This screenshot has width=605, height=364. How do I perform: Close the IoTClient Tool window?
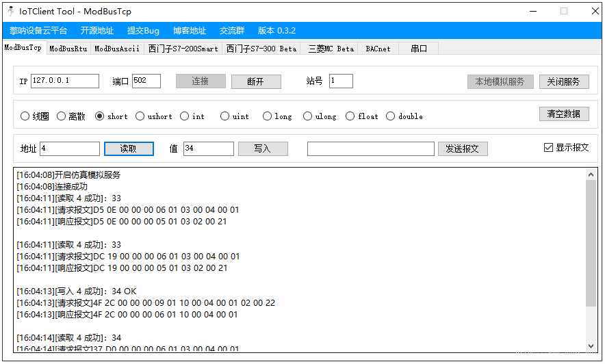[595, 11]
